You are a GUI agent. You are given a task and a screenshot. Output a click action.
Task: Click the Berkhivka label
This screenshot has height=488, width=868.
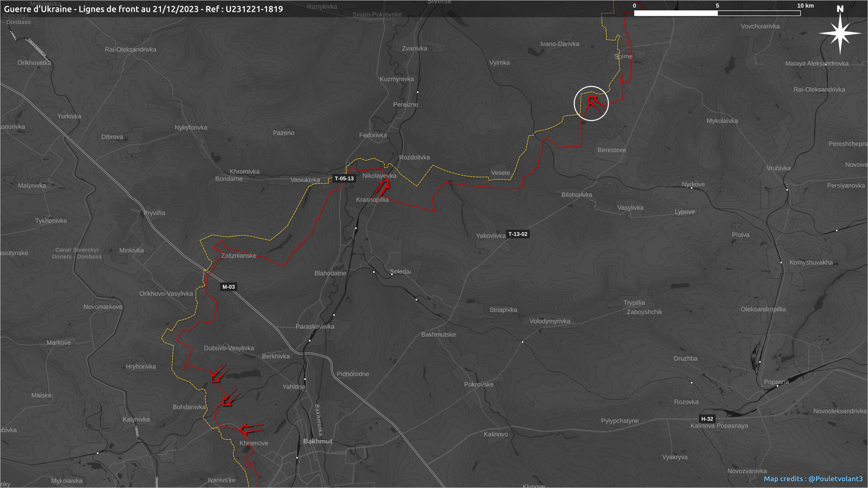click(276, 357)
